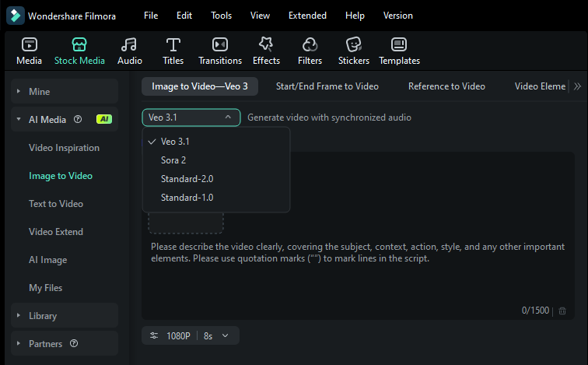Open Video Inspiration in sidebar
The height and width of the screenshot is (365, 588).
tap(64, 148)
